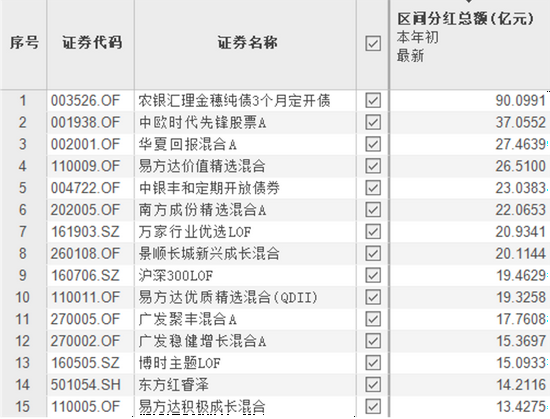
Task: Select security code 110005.OF
Action: tap(85, 407)
